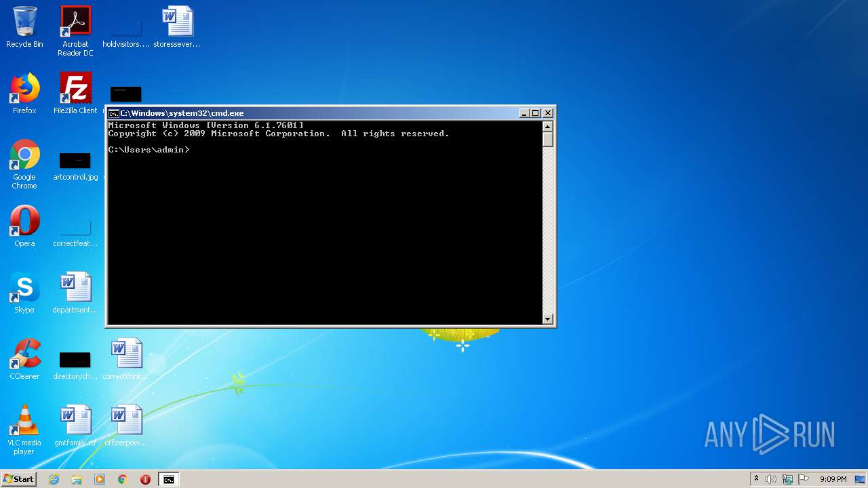Close the cmd.exe window
Viewport: 868px width, 488px height.
(x=549, y=113)
